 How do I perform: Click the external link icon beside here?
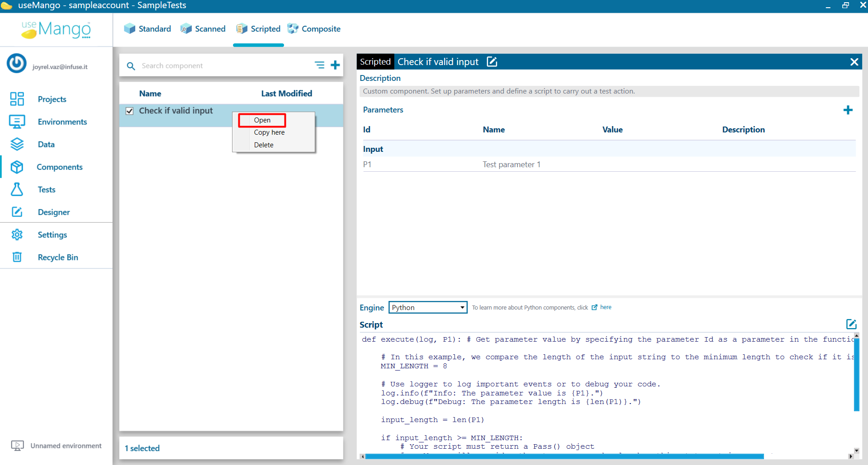coord(594,307)
